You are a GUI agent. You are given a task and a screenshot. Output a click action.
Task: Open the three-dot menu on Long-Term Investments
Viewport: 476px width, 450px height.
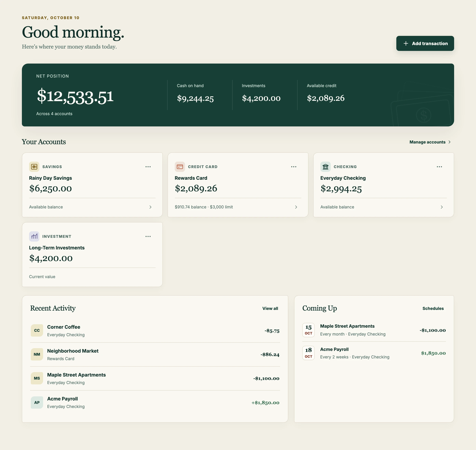(148, 236)
